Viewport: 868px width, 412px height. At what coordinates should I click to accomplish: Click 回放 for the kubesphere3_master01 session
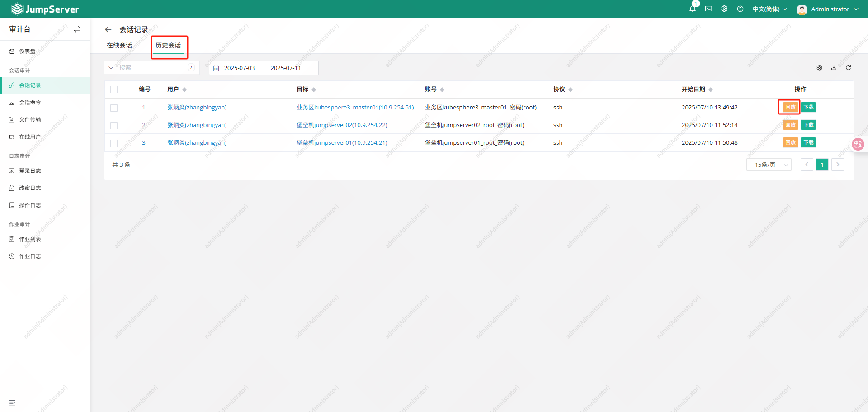(790, 107)
